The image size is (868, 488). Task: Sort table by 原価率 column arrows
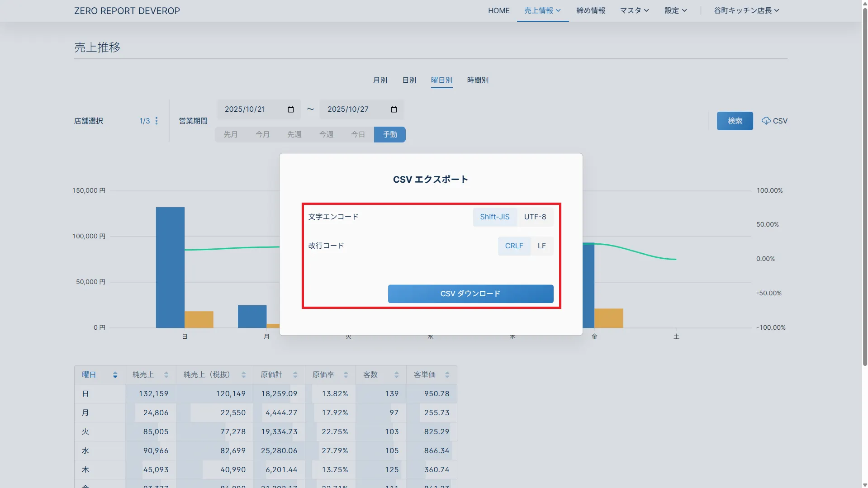[346, 375]
